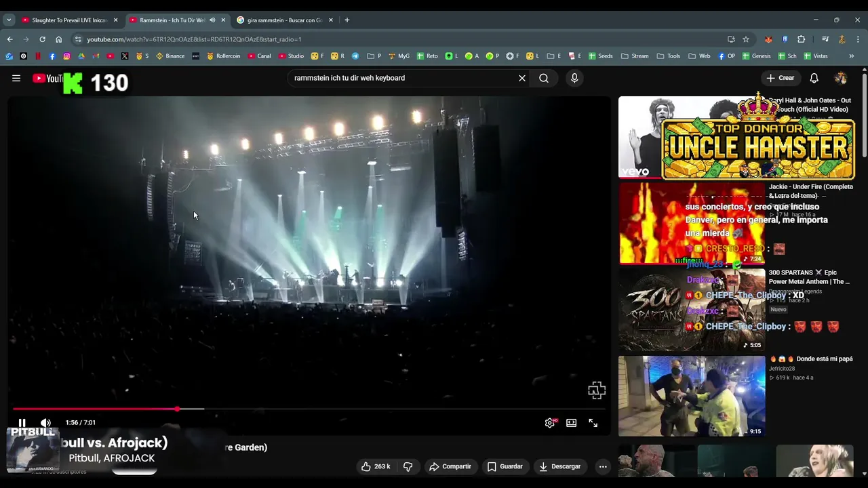Open the YouTube account avatar menu
Viewport: 868px width, 488px height.
click(841, 78)
